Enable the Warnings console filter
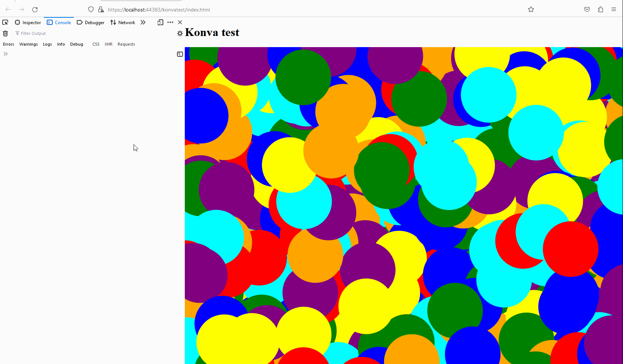This screenshot has height=364, width=623. point(29,44)
